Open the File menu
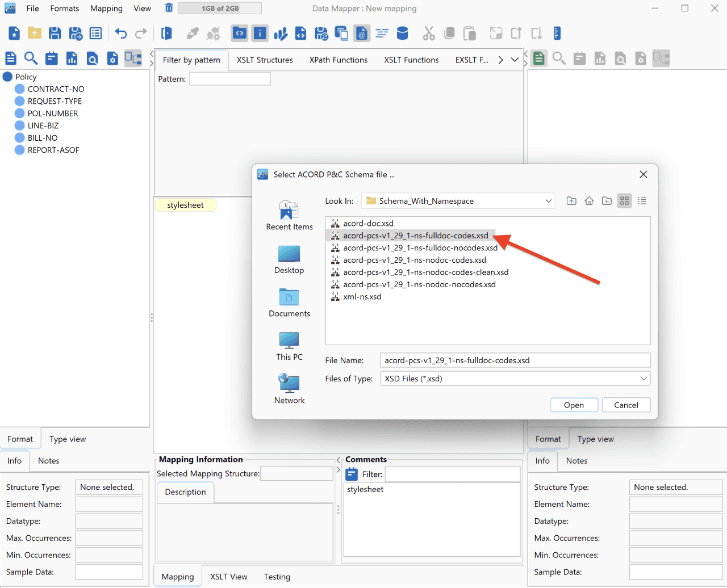Screen dimensions: 727x588 coord(33,9)
